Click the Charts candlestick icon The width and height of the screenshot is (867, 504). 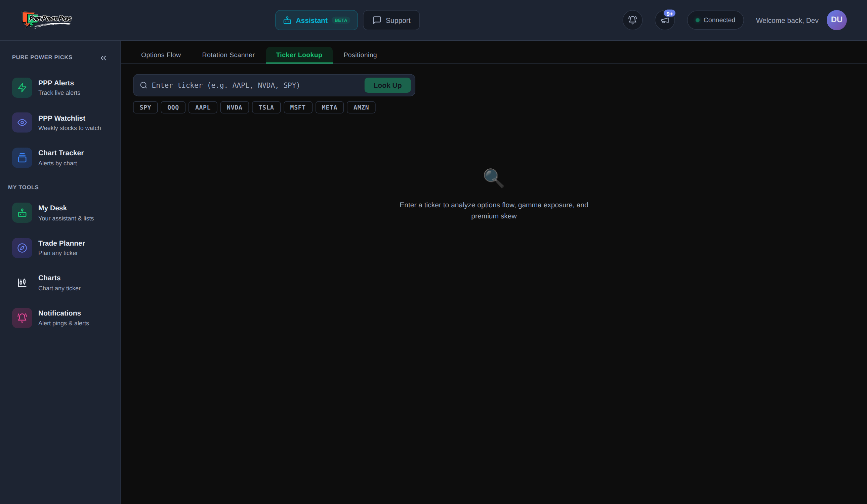(22, 283)
